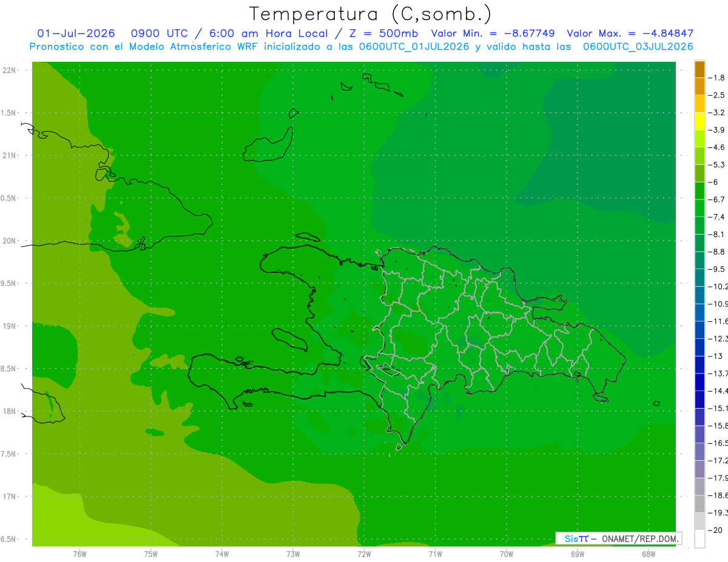This screenshot has width=728, height=562.
Task: Click "0600UTC_03JUL2026" valid-until time text
Action: (x=638, y=47)
